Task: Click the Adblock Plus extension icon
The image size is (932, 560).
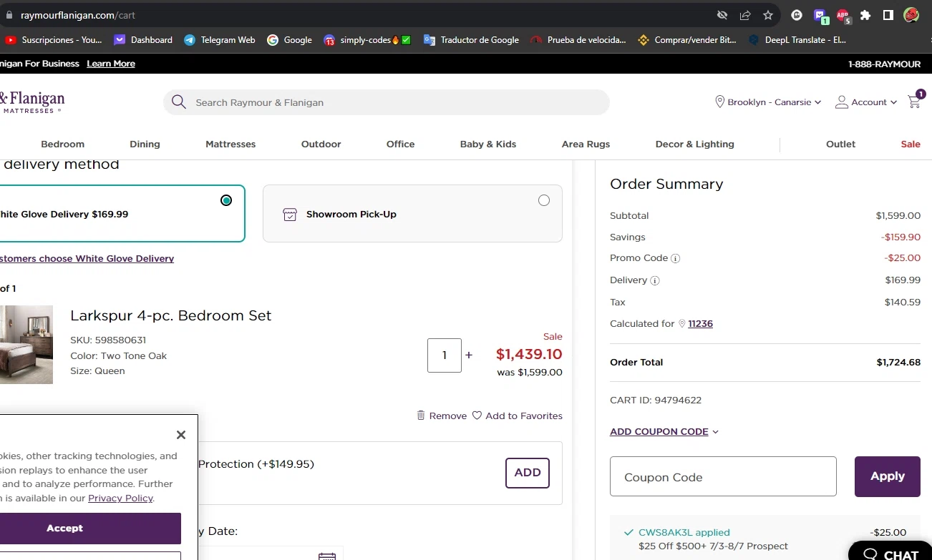Action: pyautogui.click(x=843, y=15)
